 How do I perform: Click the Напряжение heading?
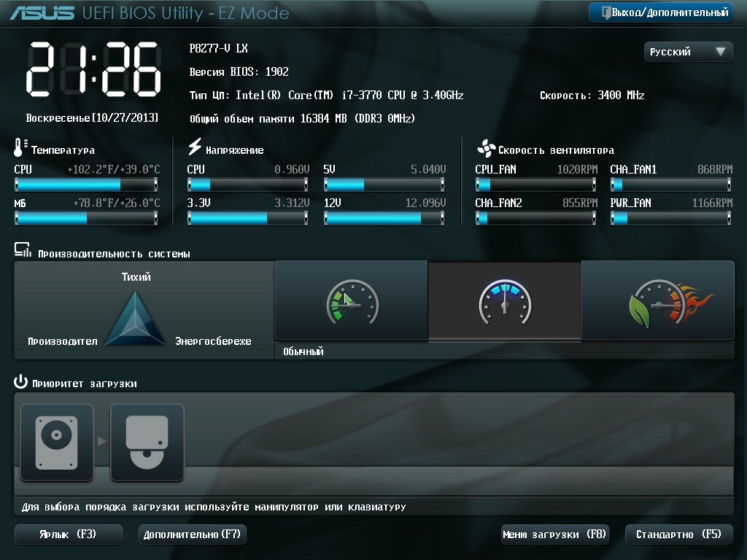pos(234,150)
